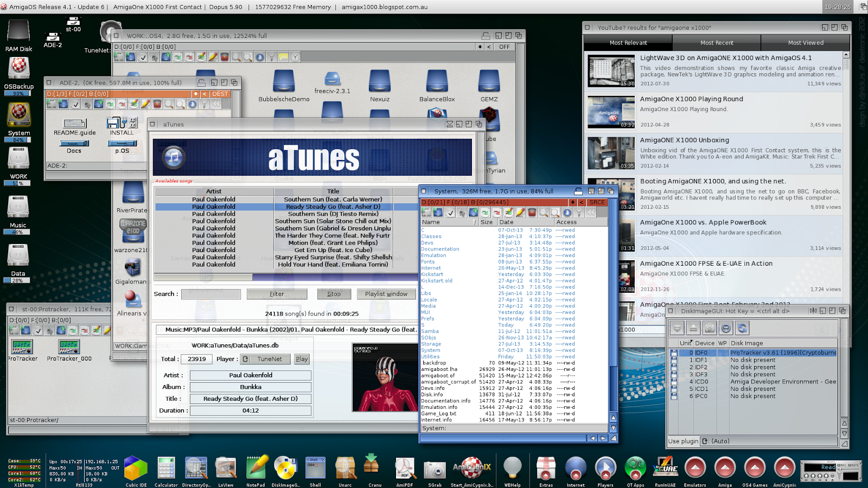868x488 pixels.
Task: Expand the Emulators dock drawer
Action: pyautogui.click(x=695, y=468)
